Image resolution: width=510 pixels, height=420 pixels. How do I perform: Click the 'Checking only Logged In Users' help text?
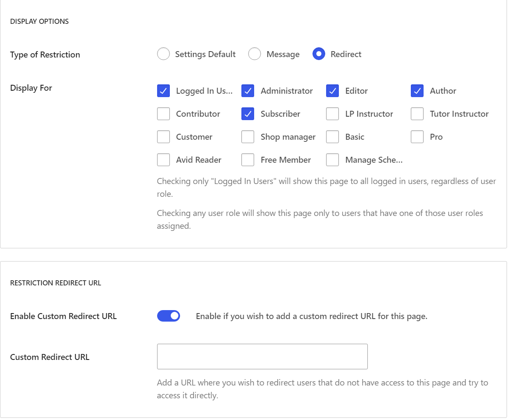pos(326,187)
